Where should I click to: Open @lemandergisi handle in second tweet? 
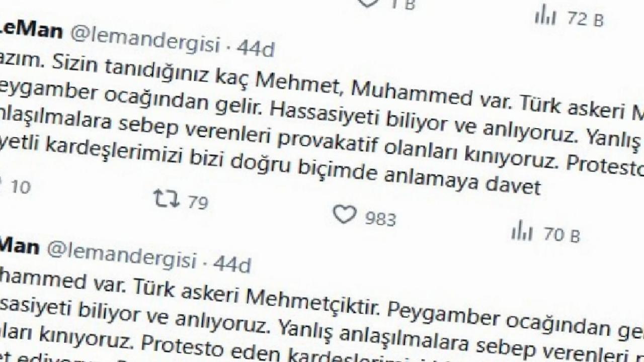(121, 257)
